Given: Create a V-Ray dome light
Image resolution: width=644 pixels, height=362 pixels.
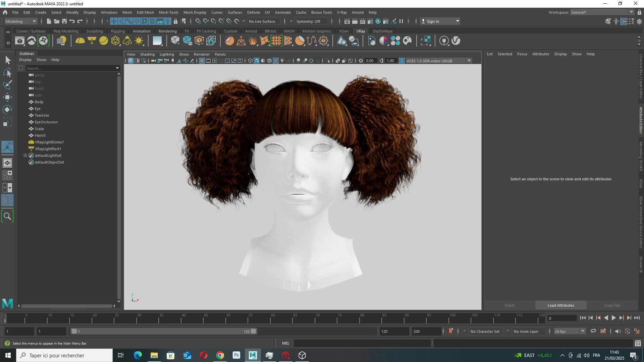Looking at the screenshot, I should [80, 41].
